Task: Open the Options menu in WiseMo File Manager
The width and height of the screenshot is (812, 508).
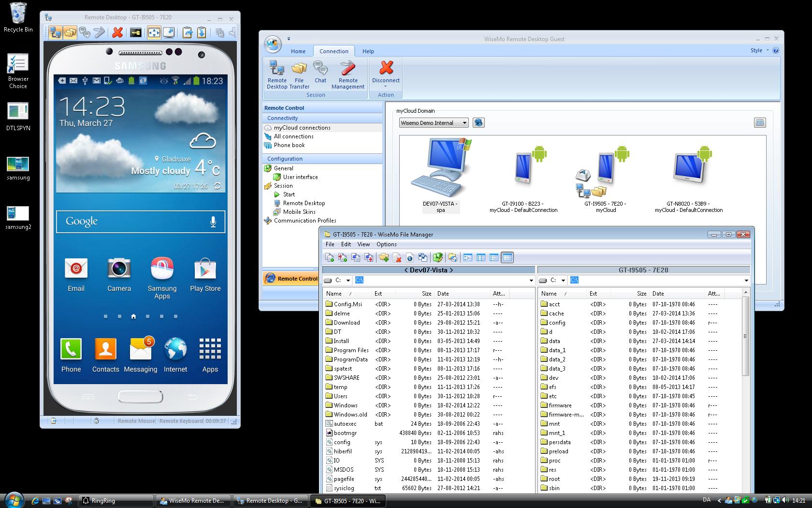Action: pos(386,244)
